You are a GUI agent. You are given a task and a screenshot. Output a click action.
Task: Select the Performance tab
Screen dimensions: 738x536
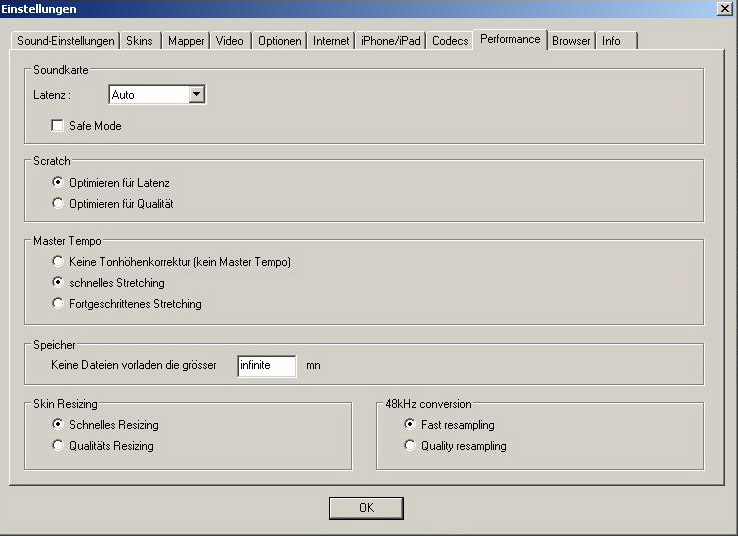(510, 40)
